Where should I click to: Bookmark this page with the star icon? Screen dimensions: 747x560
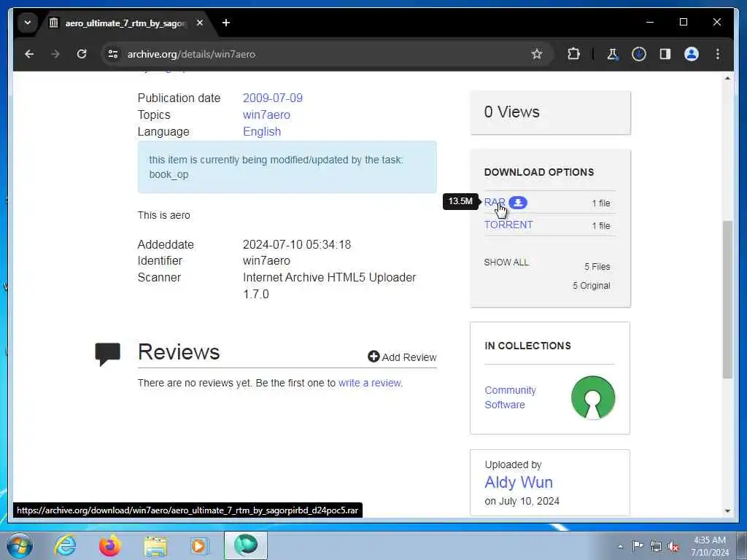coord(537,54)
